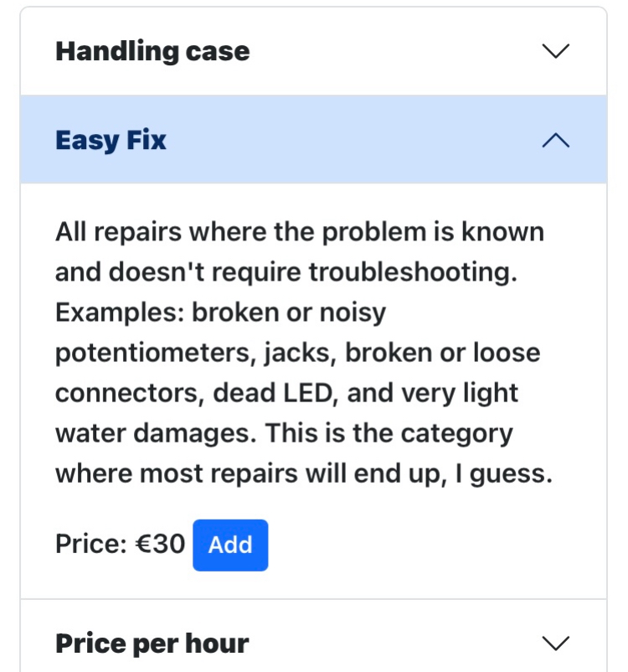The width and height of the screenshot is (628, 672).
Task: Collapse the Easy Fix accordion header
Action: [x=313, y=140]
